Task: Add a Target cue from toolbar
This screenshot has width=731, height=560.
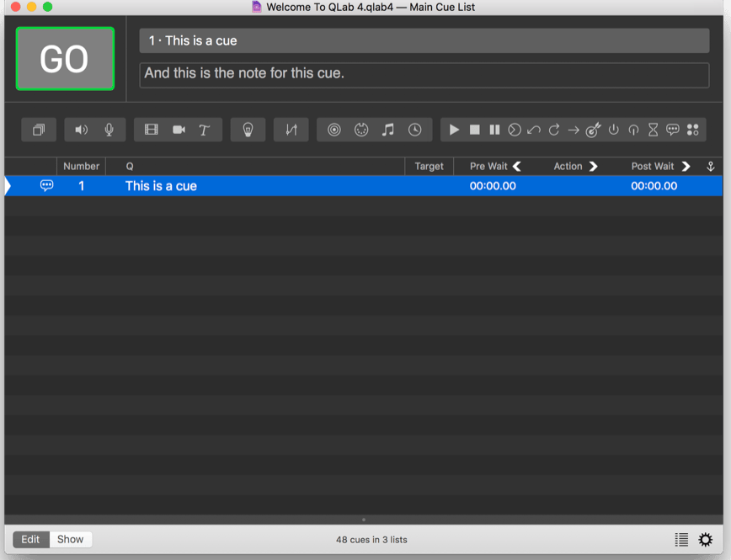Action: tap(593, 130)
